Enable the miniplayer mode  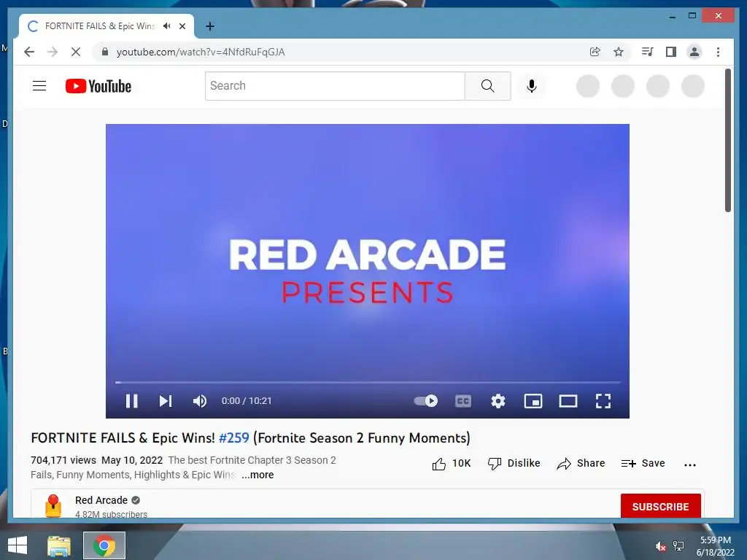533,401
